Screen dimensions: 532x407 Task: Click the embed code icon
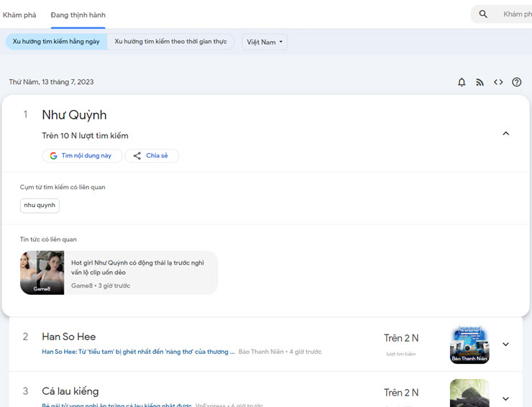[498, 83]
